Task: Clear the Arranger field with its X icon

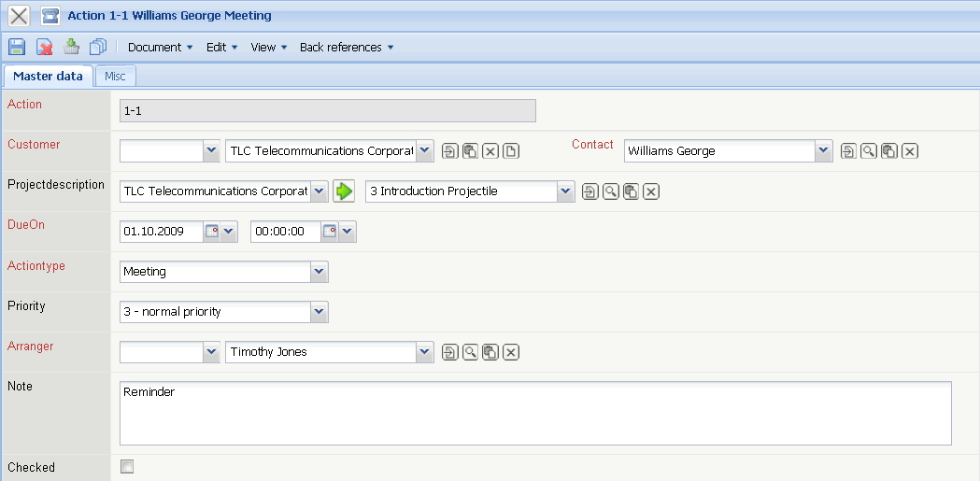Action: point(511,352)
